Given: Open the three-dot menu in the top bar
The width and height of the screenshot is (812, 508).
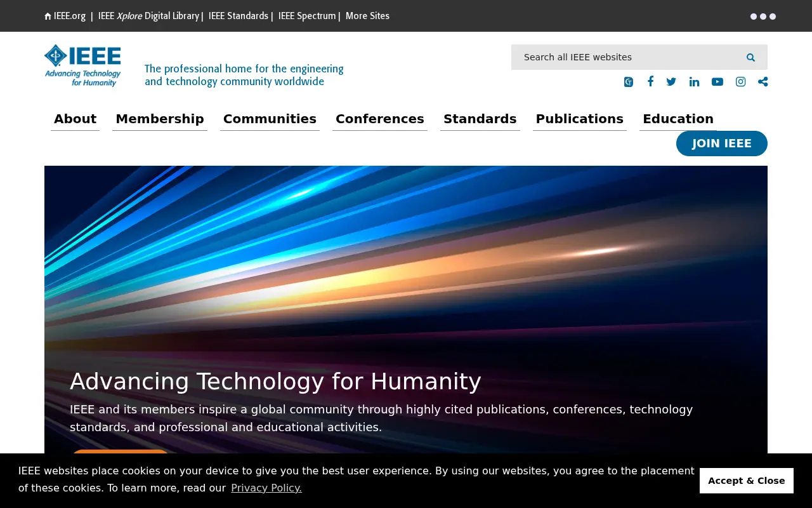Looking at the screenshot, I should coord(763,17).
